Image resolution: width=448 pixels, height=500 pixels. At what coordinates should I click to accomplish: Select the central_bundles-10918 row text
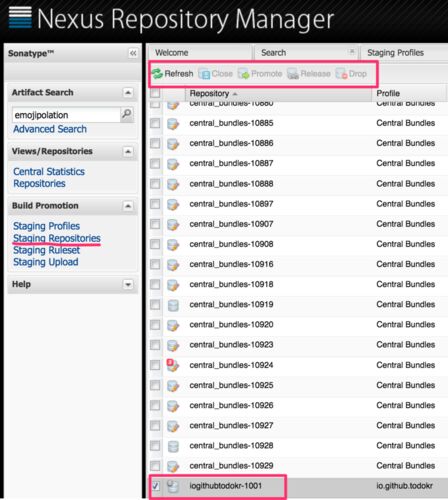231,284
